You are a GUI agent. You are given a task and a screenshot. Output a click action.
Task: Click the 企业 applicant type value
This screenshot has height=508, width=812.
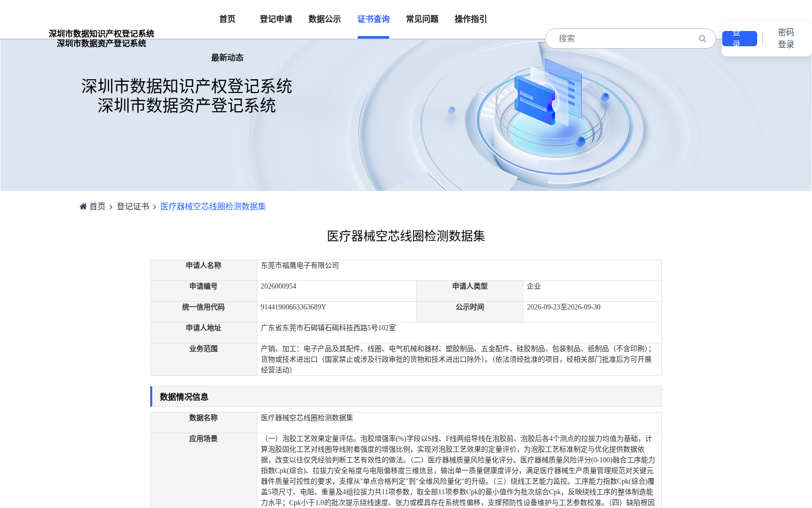tap(534, 287)
